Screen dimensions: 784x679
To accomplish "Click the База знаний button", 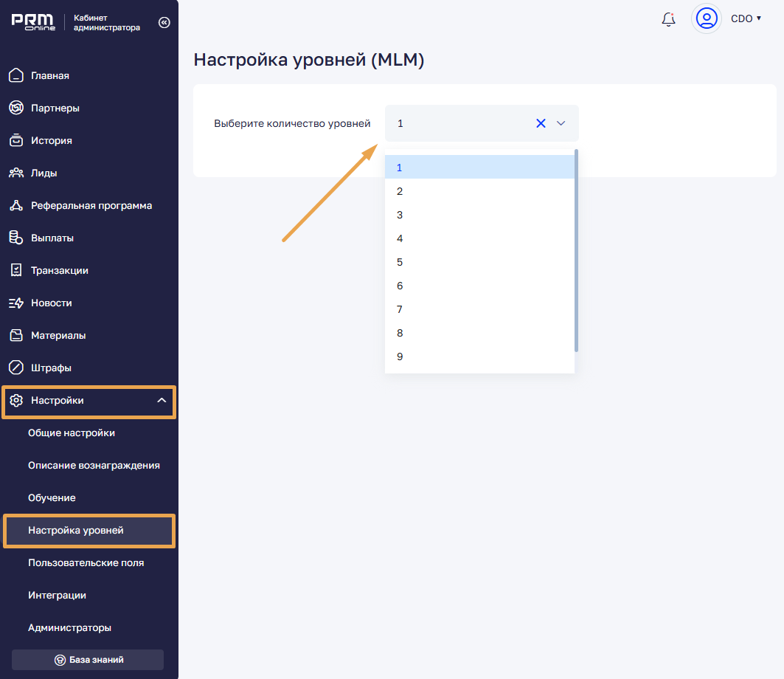I will click(88, 660).
